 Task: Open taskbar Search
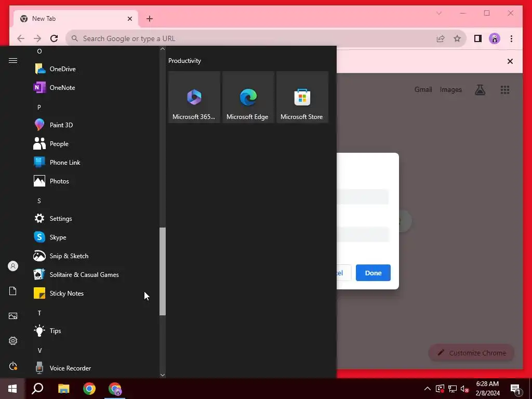pos(37,389)
